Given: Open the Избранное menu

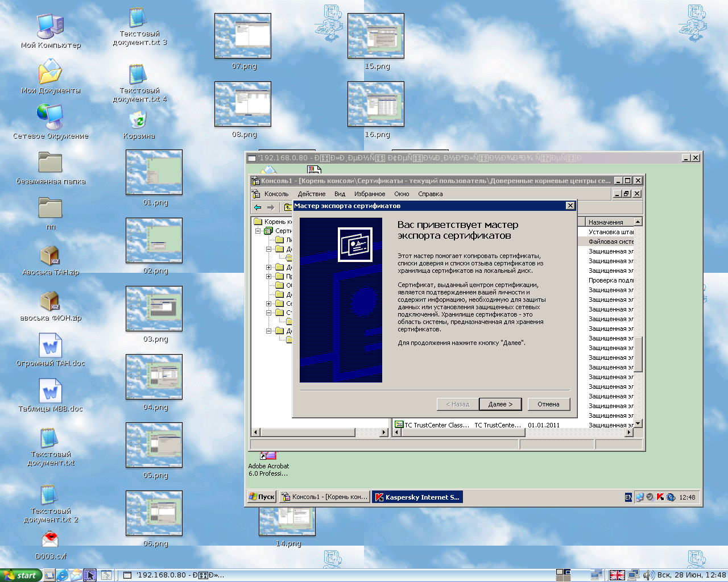Looking at the screenshot, I should [370, 194].
